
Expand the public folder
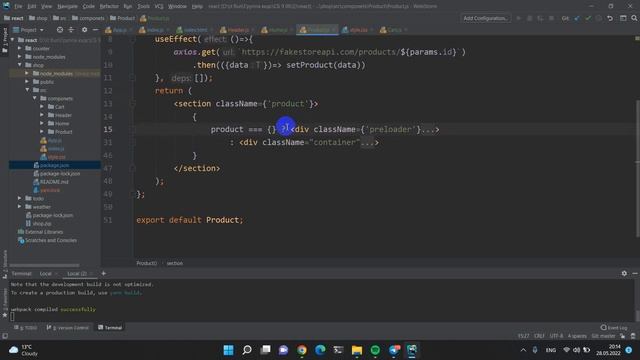[x=27, y=82]
